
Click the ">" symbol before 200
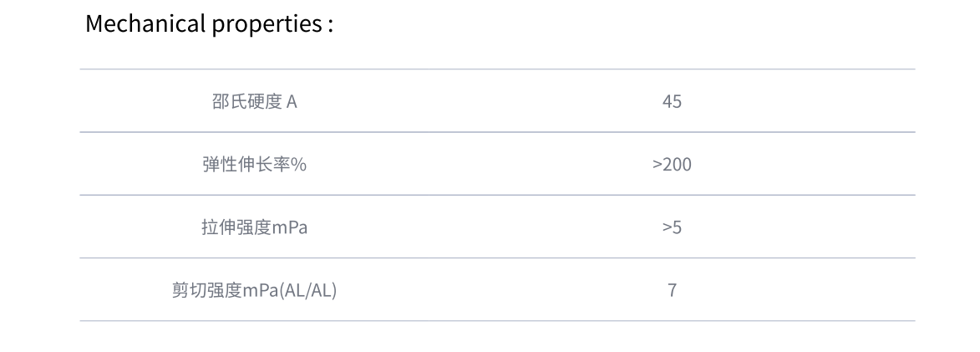658,165
